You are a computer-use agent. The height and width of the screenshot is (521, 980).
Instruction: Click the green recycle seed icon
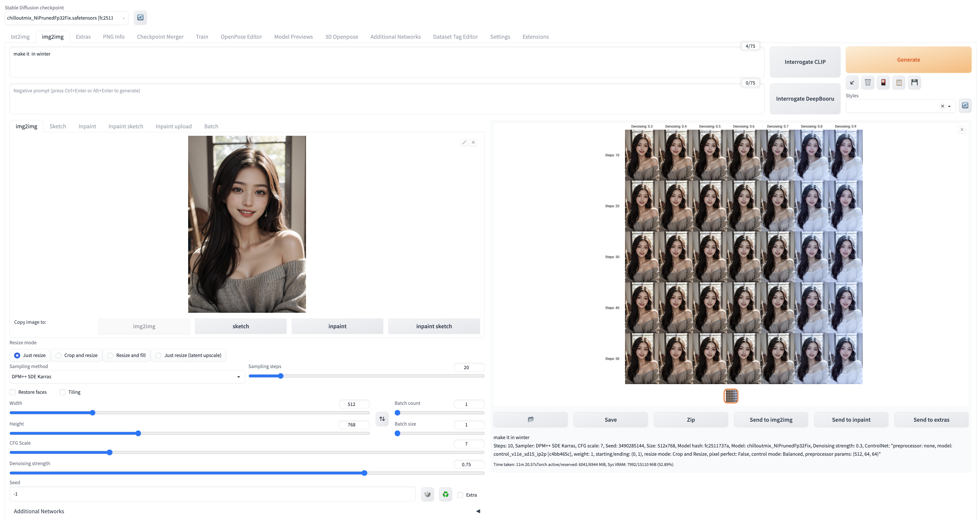445,494
